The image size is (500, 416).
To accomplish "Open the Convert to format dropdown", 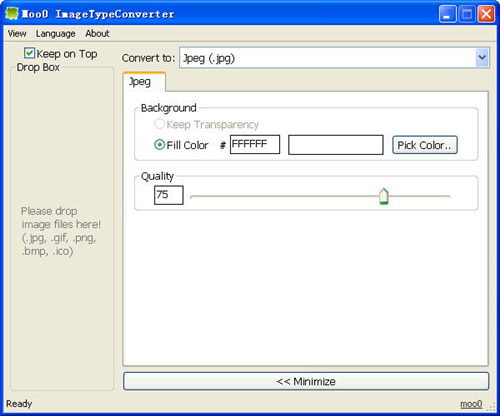I will point(482,58).
